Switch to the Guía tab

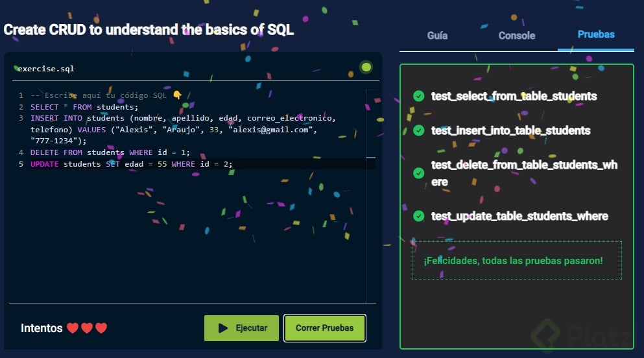coord(437,35)
